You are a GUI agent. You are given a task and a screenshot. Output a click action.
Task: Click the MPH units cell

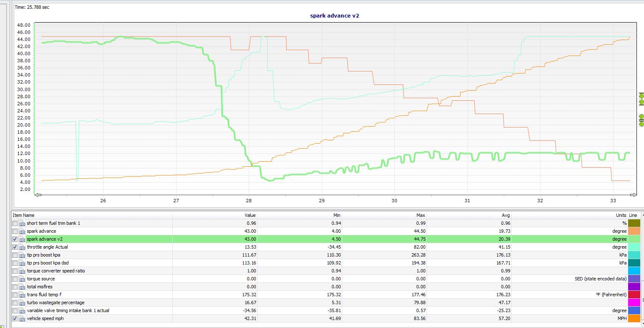pyautogui.click(x=622, y=318)
